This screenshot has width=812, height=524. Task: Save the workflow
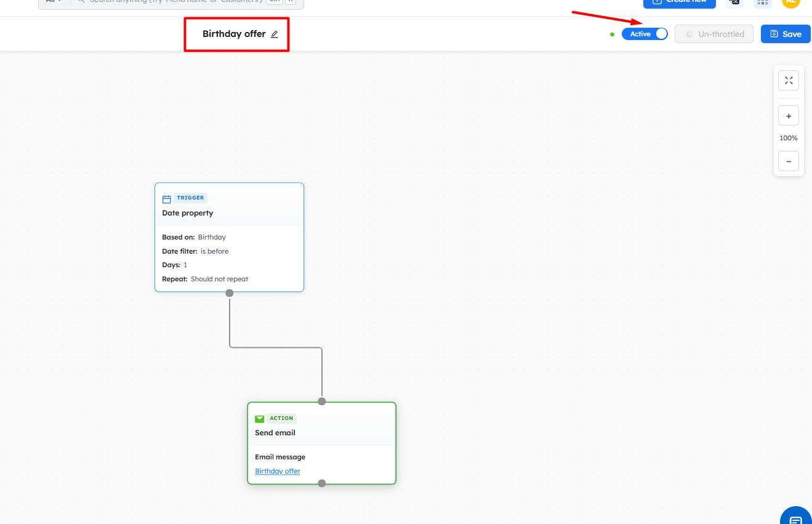coord(785,34)
